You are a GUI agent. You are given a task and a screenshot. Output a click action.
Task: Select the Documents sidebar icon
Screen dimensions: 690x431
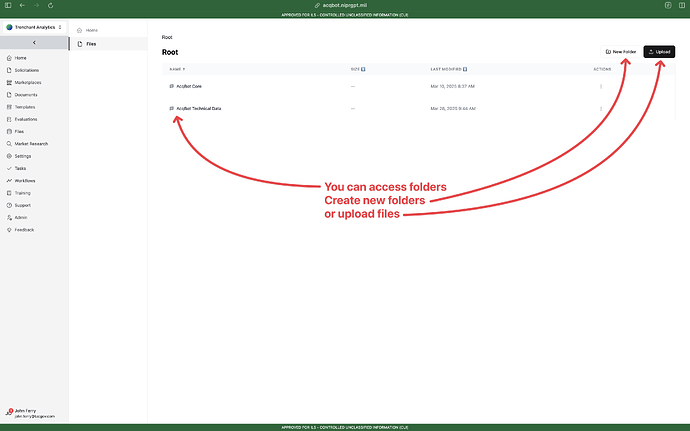9,95
